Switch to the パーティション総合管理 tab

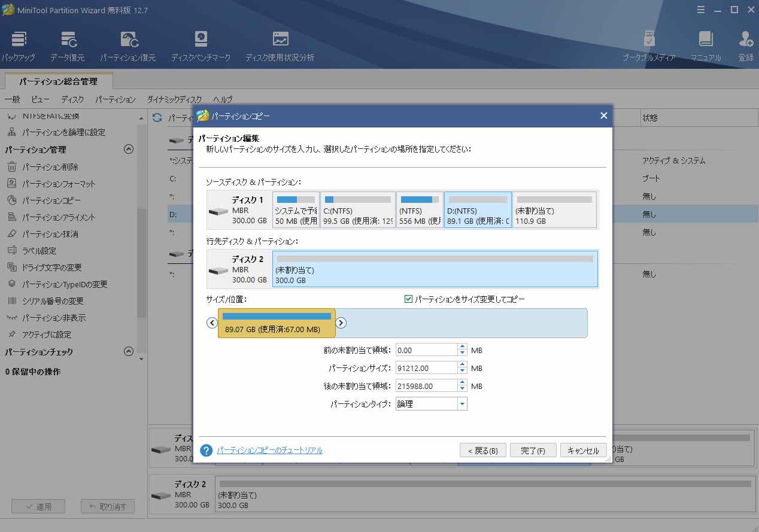[58, 81]
